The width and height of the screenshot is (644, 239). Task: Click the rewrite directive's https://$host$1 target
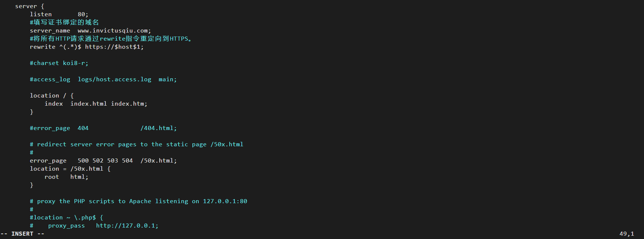point(114,47)
